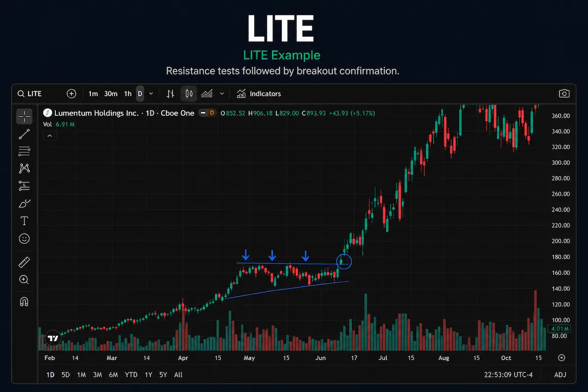Select the crosshair cursor tool

[x=24, y=116]
